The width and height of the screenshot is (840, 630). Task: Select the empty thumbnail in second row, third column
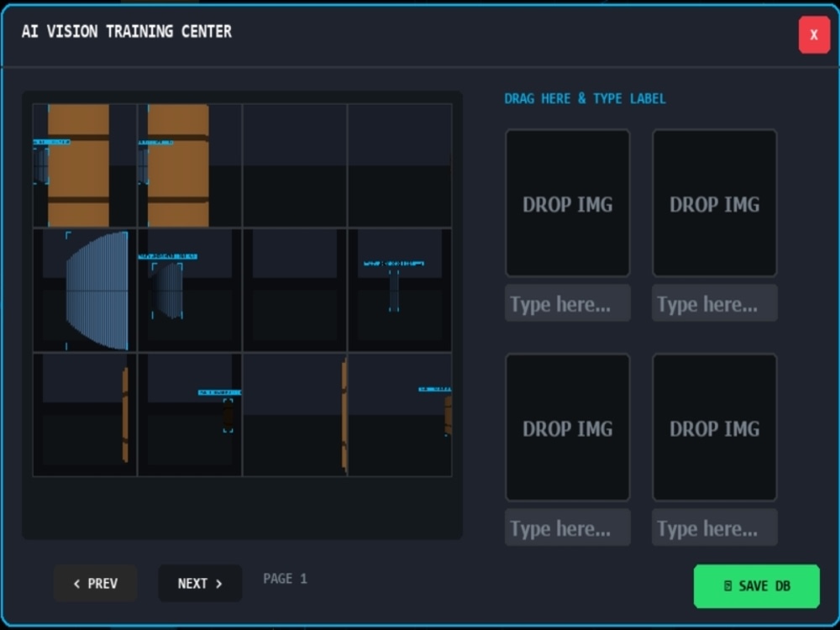295,291
